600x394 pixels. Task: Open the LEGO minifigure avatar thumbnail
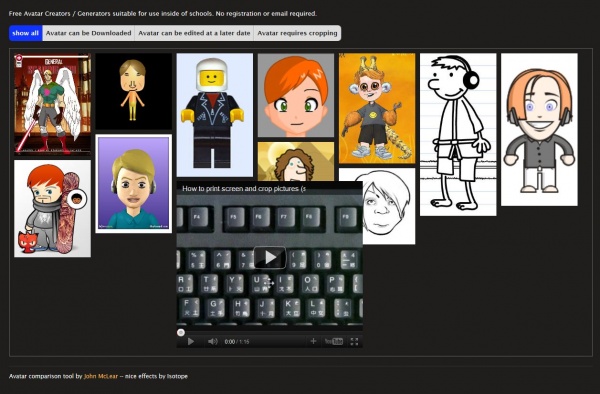(215, 115)
